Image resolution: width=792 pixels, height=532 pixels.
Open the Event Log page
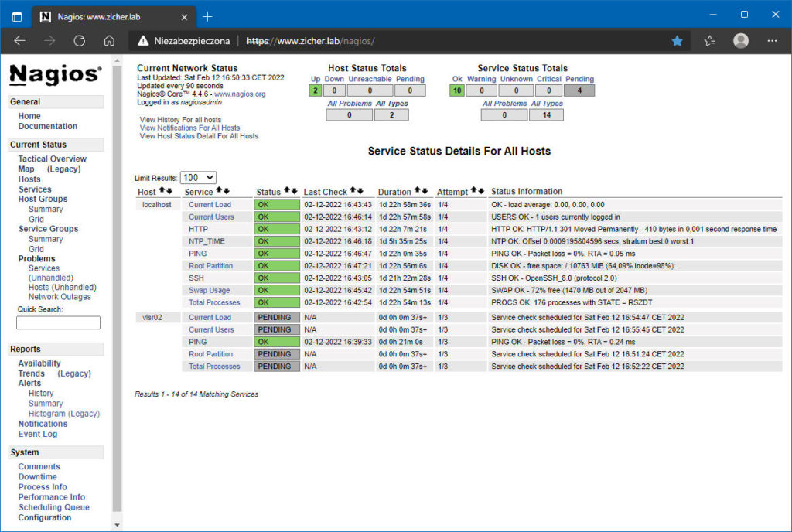[x=37, y=434]
